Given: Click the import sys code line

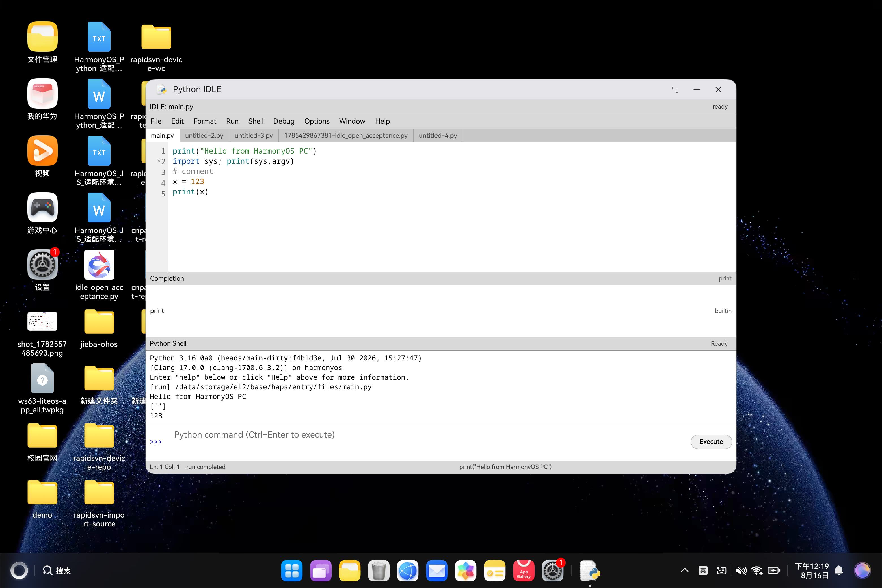Looking at the screenshot, I should tap(233, 161).
